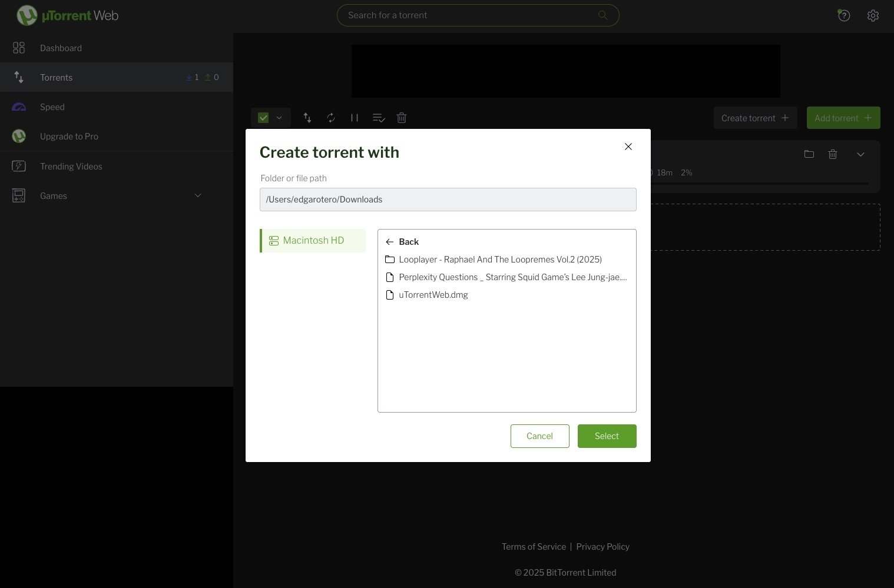Click the Trending Videos icon
Image resolution: width=894 pixels, height=588 pixels.
[19, 166]
